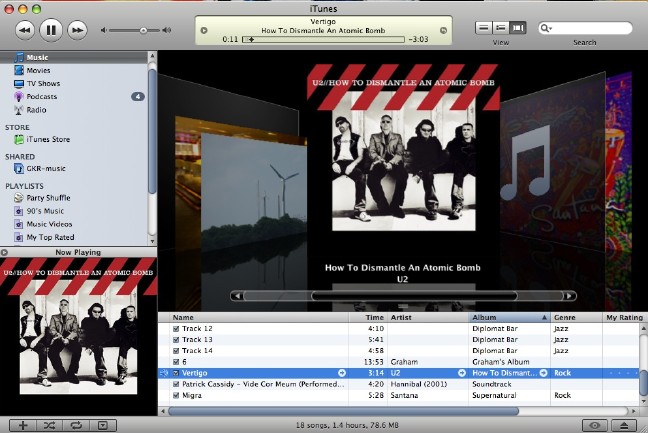This screenshot has width=648, height=433.
Task: Click sidebar scrollbar down arrow
Action: 152,241
